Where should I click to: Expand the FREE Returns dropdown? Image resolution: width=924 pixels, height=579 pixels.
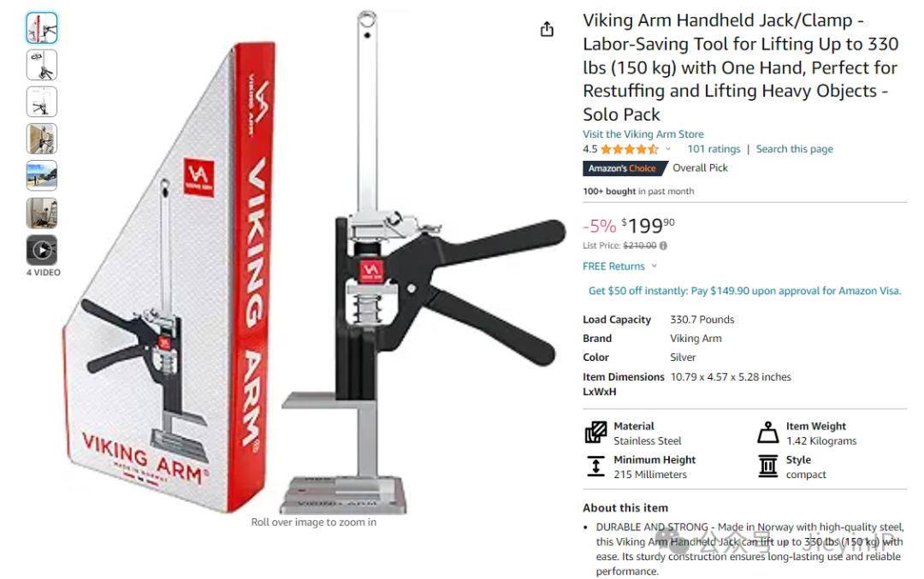[x=654, y=266]
